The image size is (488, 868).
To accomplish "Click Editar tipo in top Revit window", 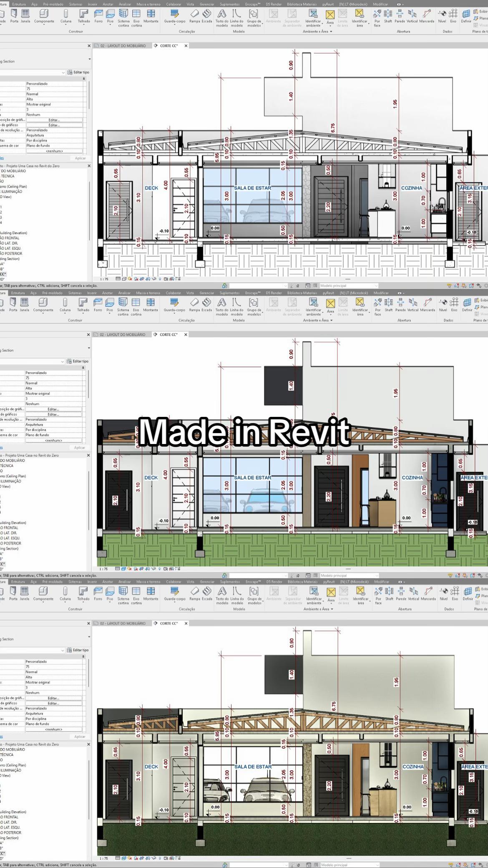I will click(x=79, y=72).
